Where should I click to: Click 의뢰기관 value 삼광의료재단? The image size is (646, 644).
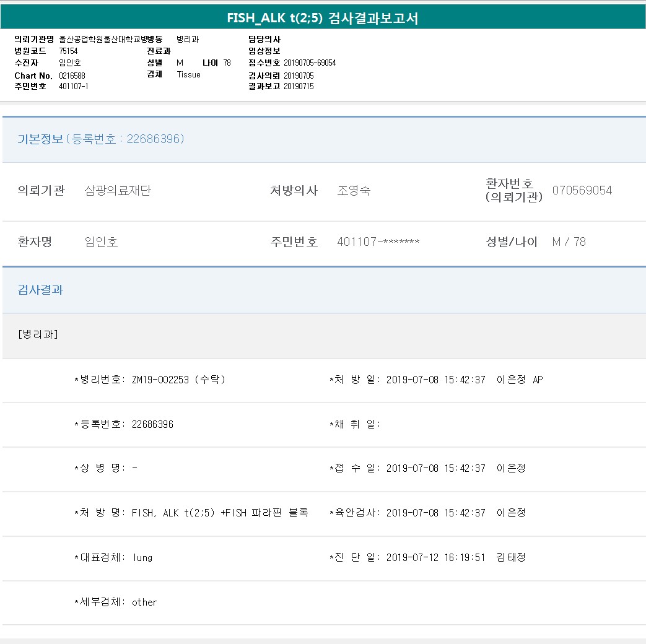118,191
